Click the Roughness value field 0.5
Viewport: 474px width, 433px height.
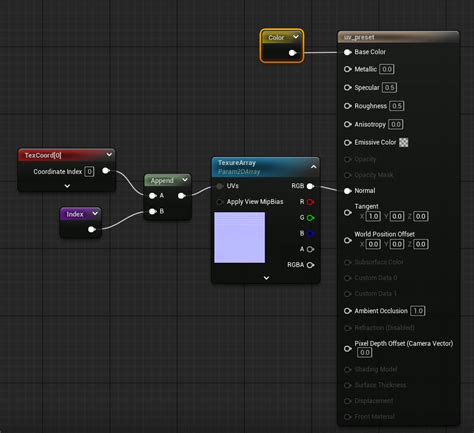point(397,106)
